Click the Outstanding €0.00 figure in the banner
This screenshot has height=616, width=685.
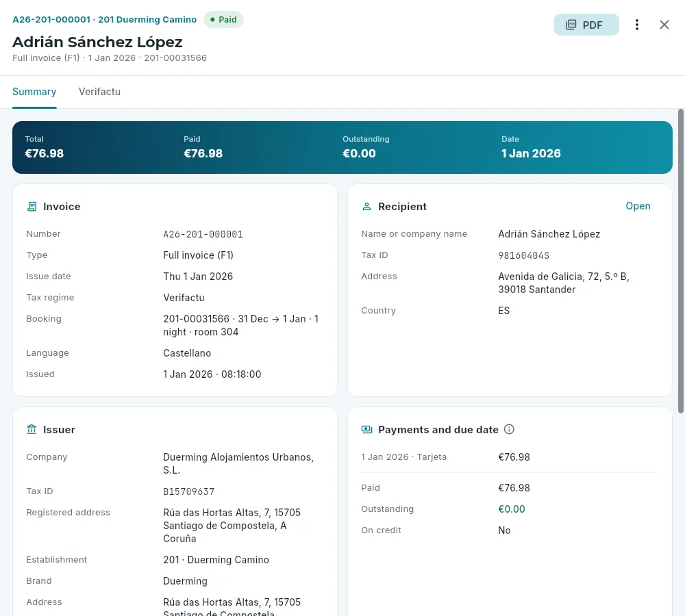tap(359, 153)
